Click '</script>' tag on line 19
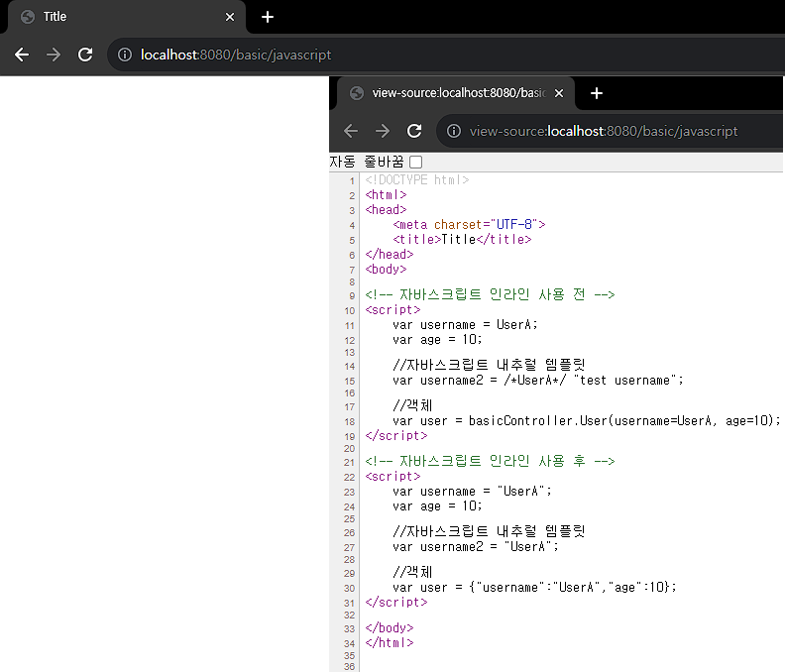785x672 pixels. [x=396, y=436]
